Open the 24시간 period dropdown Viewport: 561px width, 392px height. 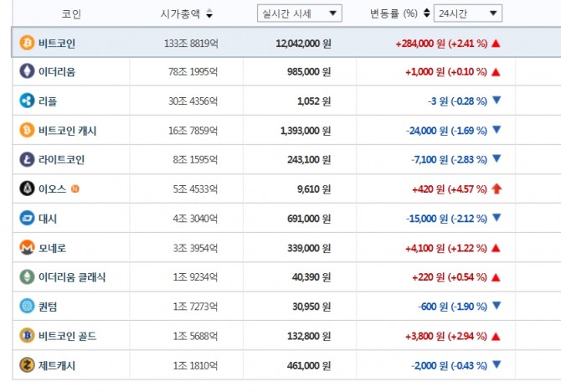click(x=469, y=13)
